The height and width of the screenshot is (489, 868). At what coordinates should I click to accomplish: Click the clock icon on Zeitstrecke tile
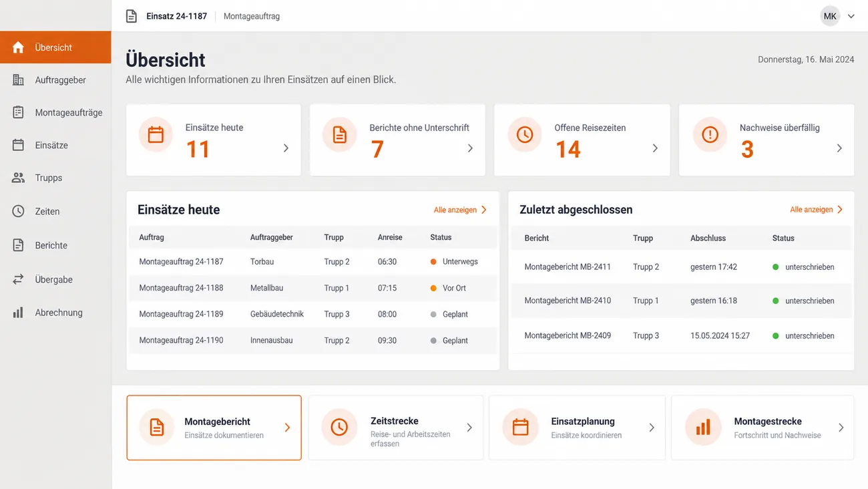pos(339,427)
